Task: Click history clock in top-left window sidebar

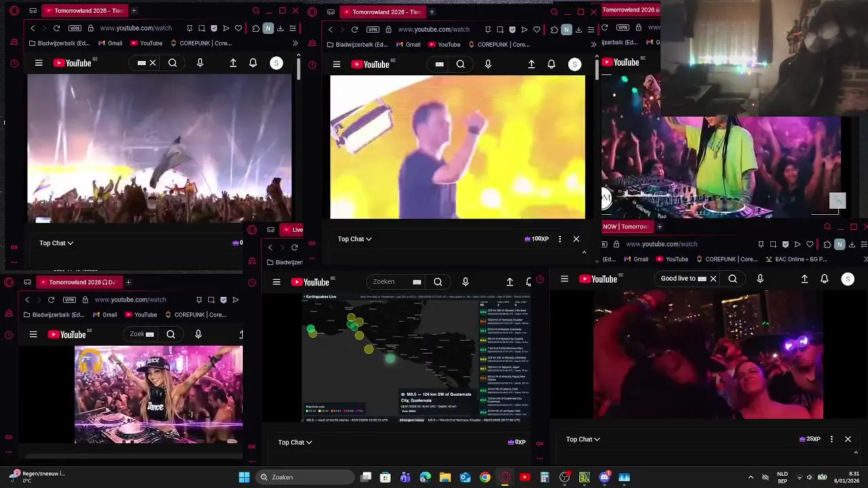Action: [14, 64]
